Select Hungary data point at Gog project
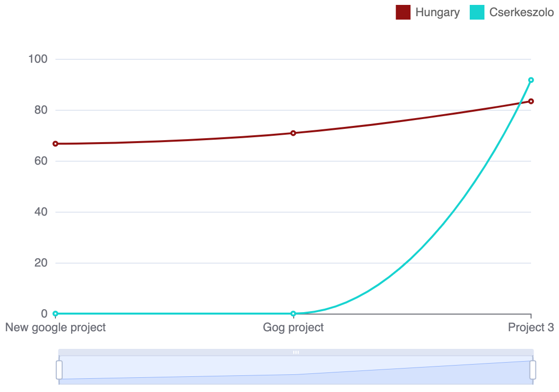 (293, 133)
